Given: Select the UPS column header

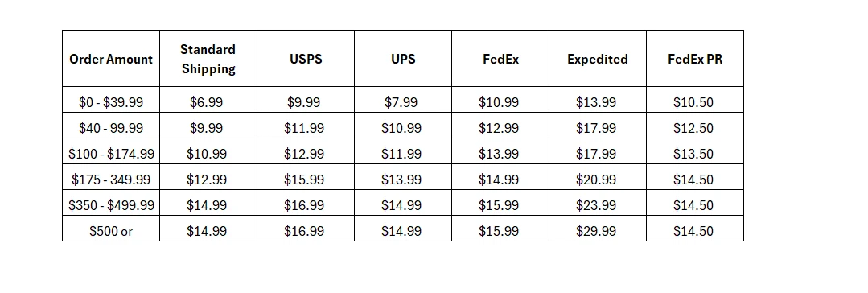Looking at the screenshot, I should (403, 59).
